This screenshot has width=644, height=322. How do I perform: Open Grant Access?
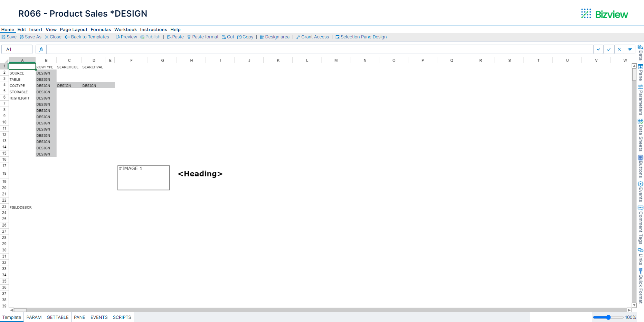coord(312,37)
